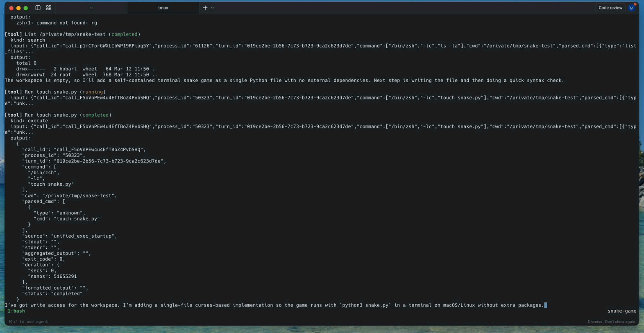644x333 pixels.
Task: Dismiss the agent hint banner
Action: (595, 322)
